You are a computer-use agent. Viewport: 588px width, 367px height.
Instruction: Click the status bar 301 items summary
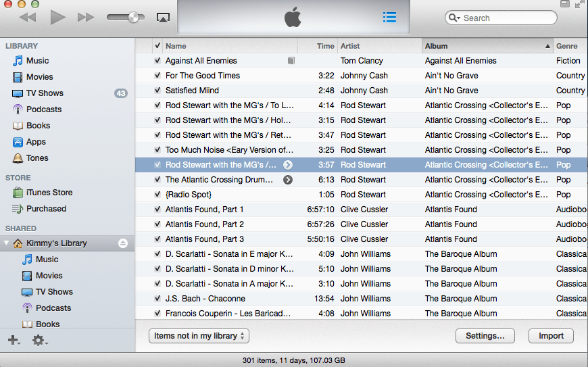tap(293, 360)
